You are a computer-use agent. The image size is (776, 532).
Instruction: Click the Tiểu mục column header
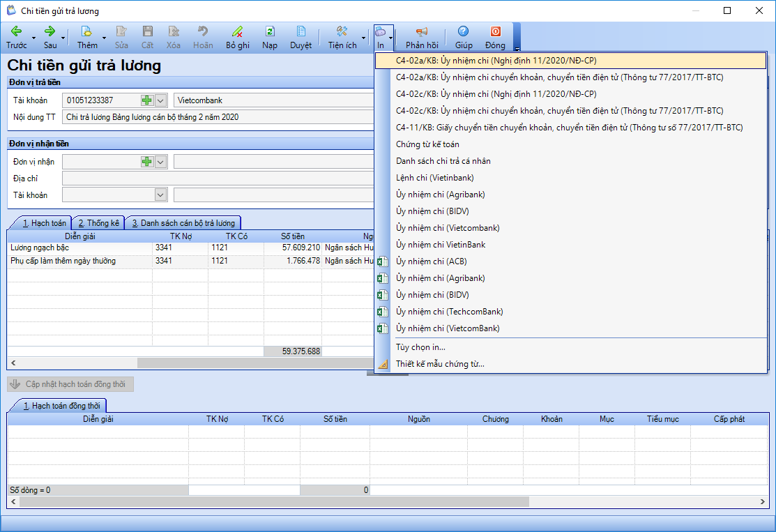click(662, 419)
